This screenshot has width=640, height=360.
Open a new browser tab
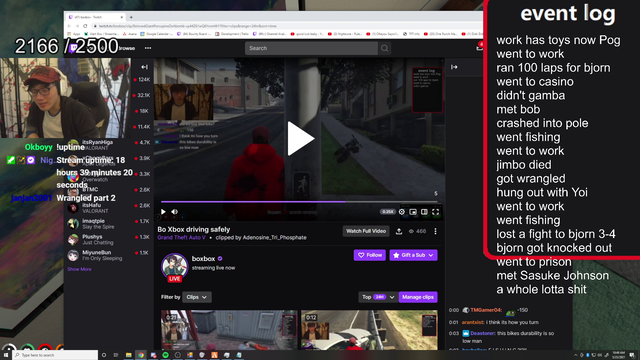tap(131, 17)
